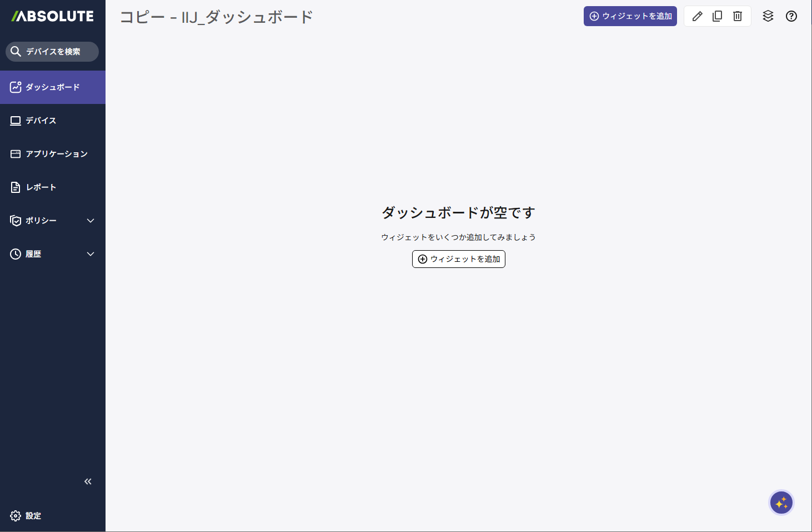Collapse the sidebar with double chevron
The height and width of the screenshot is (532, 812).
tap(88, 481)
